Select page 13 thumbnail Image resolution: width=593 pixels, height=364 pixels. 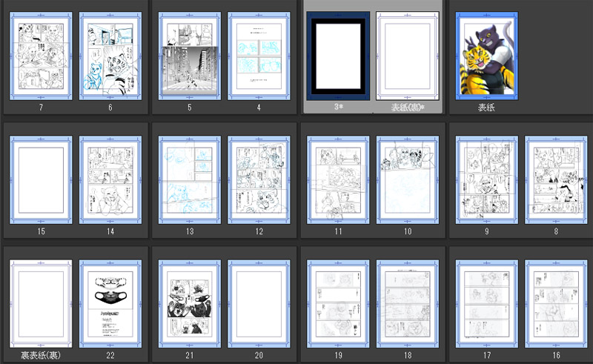point(190,180)
